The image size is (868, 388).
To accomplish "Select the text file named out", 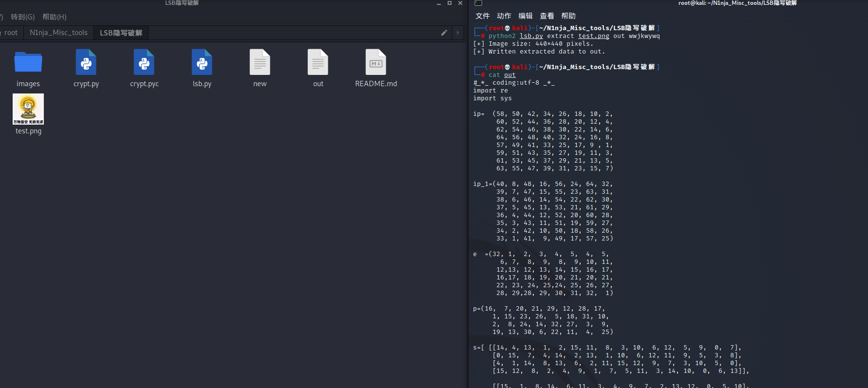I will (318, 62).
